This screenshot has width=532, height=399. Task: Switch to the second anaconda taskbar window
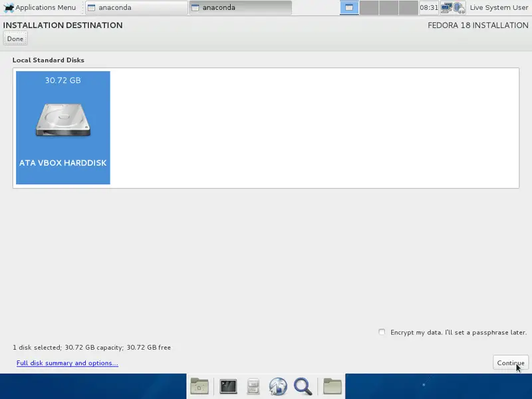point(240,7)
